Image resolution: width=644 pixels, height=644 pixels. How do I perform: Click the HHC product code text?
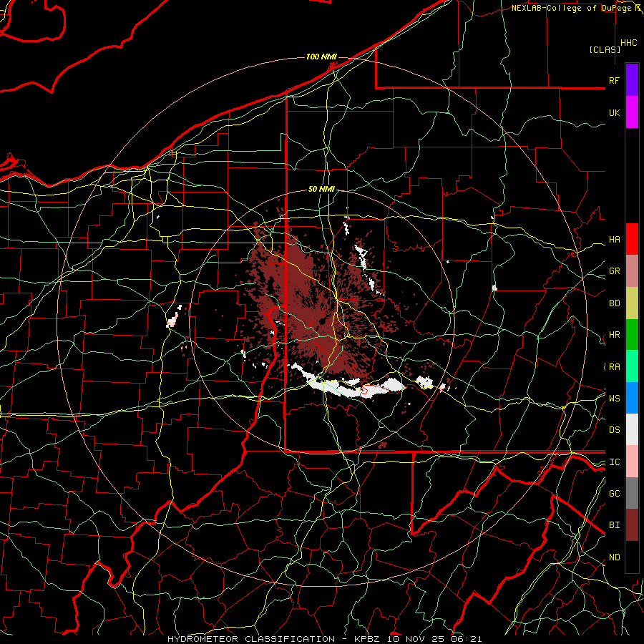coord(628,43)
